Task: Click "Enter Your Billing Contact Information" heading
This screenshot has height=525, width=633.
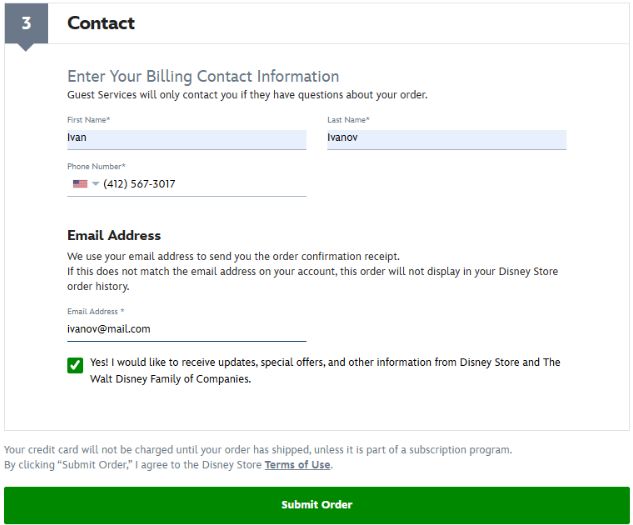Action: [x=203, y=76]
